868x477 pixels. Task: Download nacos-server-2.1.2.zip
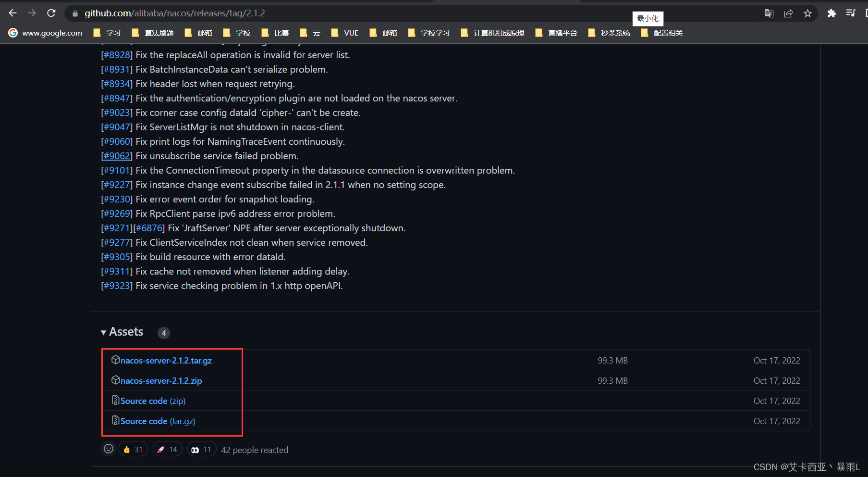pyautogui.click(x=161, y=381)
